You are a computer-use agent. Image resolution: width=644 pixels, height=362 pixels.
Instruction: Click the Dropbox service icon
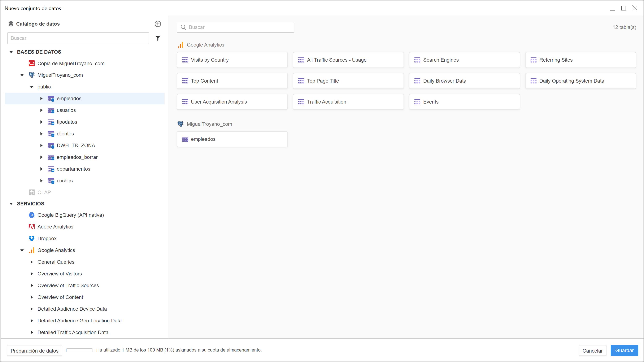[x=31, y=238]
